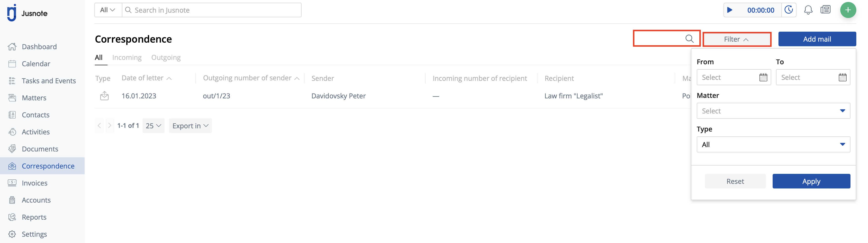Click the green plus create button

coord(848,10)
